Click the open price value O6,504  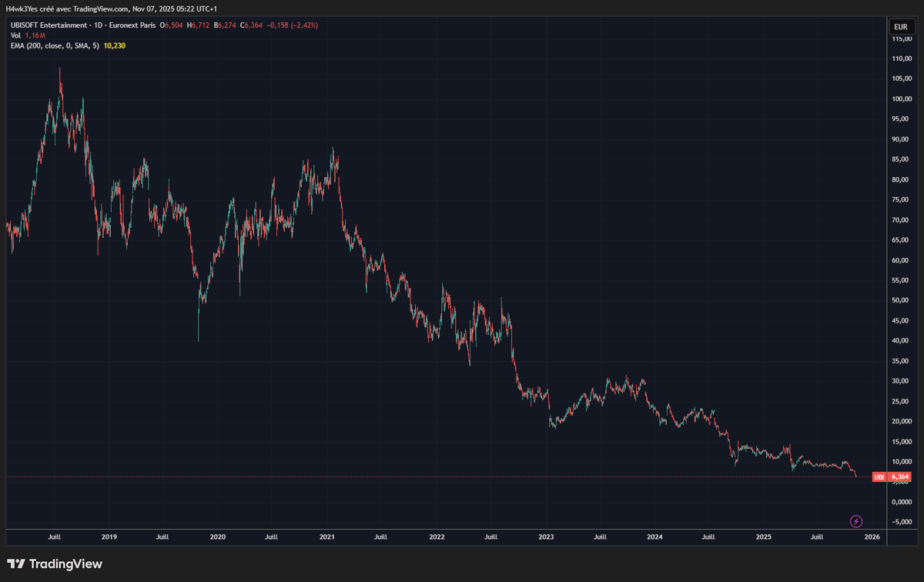[172, 25]
